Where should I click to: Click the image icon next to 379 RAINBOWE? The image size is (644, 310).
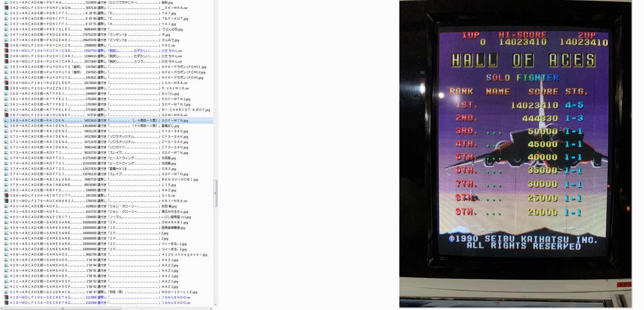point(6,185)
